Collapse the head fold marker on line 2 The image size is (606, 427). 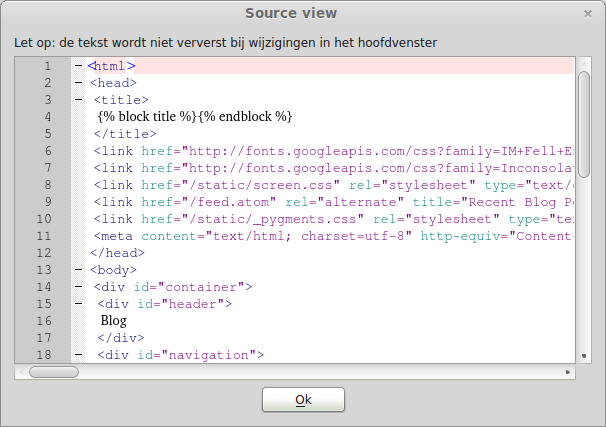(x=78, y=83)
